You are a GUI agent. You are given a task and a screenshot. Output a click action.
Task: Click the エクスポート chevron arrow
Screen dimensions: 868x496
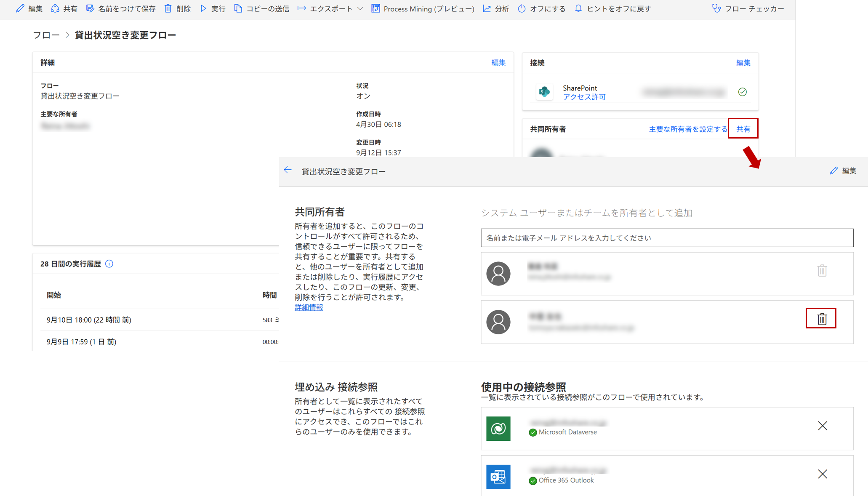coord(360,8)
